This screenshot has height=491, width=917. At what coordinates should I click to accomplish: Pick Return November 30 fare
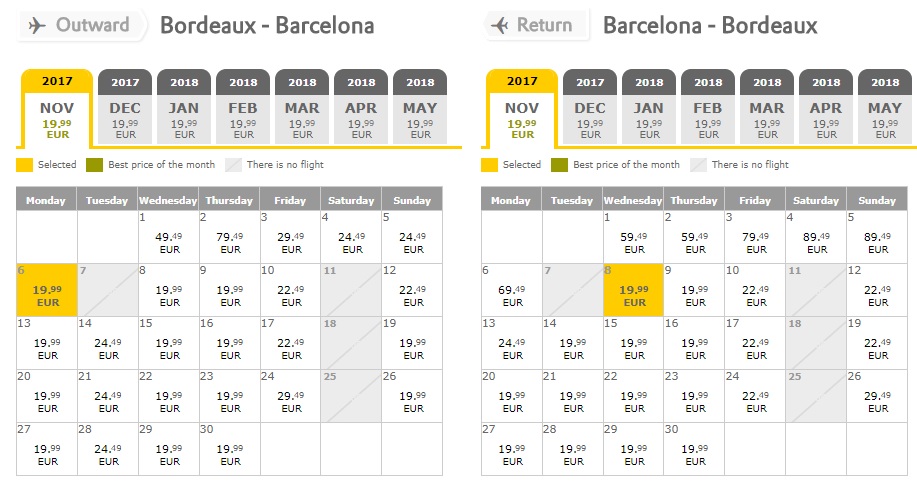click(694, 449)
